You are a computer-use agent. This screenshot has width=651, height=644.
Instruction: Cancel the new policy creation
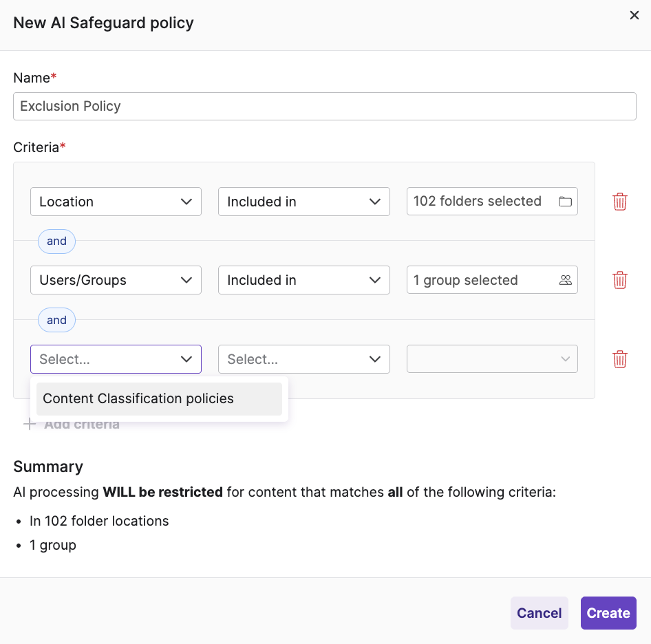coord(539,613)
